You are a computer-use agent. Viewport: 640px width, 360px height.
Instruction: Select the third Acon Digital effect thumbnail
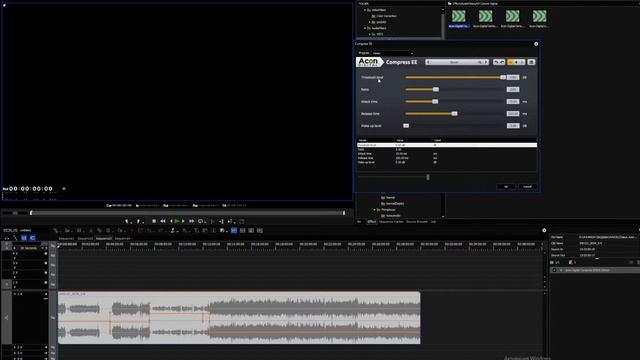(512, 16)
